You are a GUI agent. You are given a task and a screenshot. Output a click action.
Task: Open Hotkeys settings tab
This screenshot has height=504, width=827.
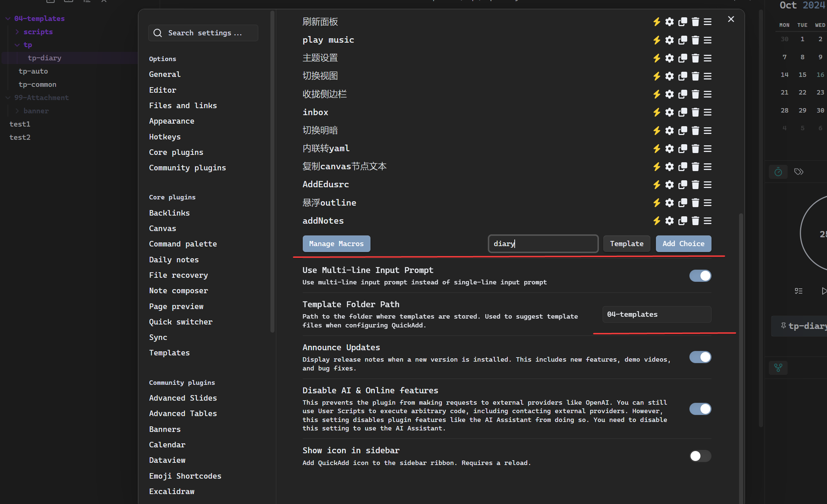pyautogui.click(x=165, y=137)
